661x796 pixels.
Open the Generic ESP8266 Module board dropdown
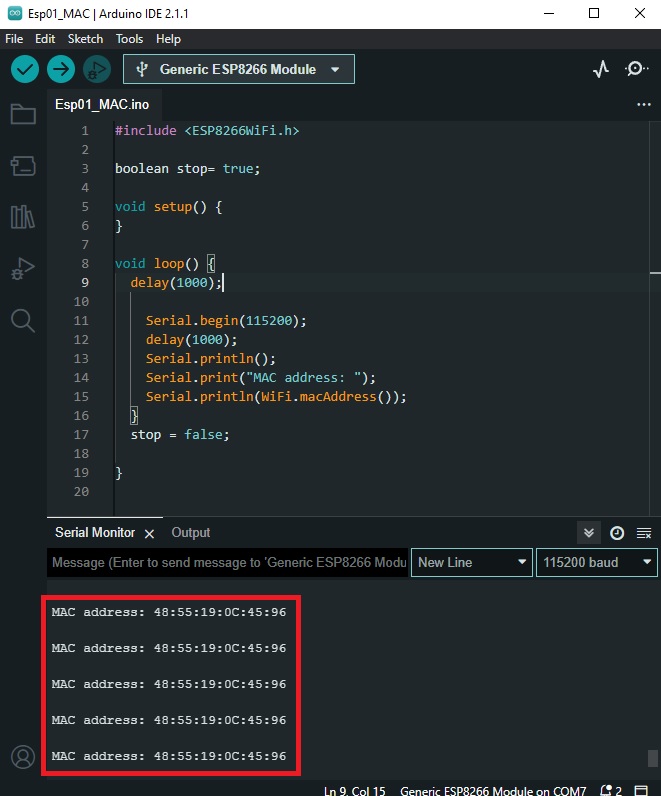coord(239,69)
